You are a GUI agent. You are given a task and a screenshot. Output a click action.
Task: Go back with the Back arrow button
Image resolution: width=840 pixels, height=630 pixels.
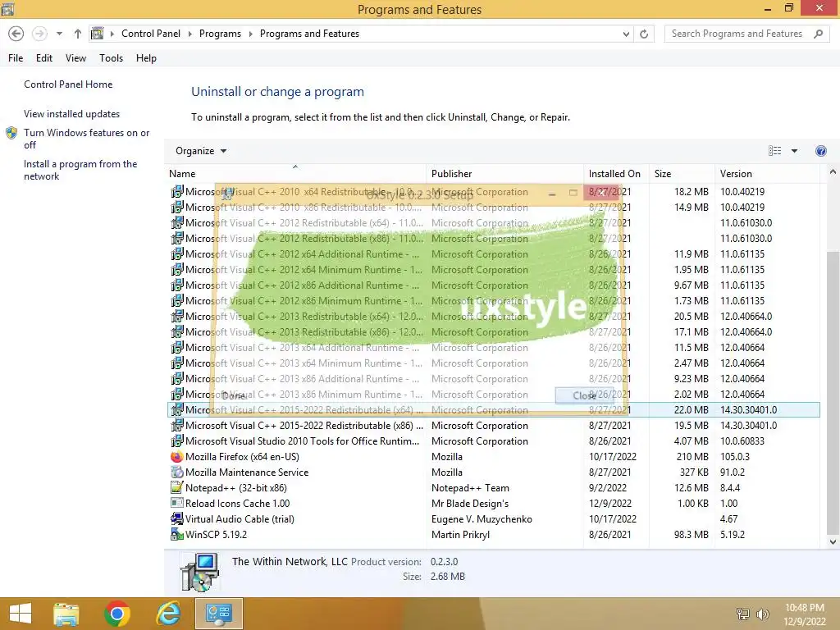(x=16, y=34)
